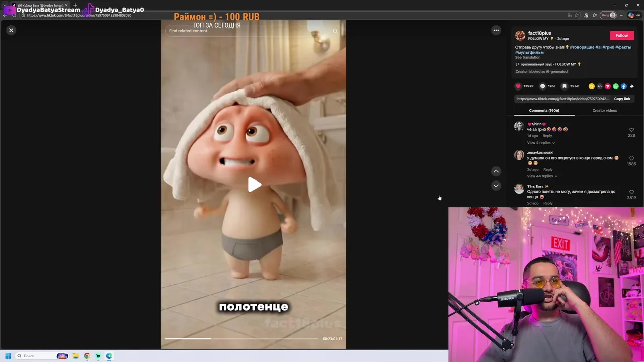Viewport: 644px width, 362px height.
Task: Open fact18plus profile avatar
Action: point(520,36)
